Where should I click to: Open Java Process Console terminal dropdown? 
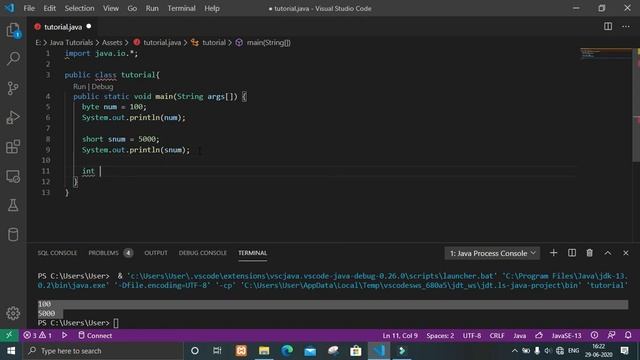[492, 253]
